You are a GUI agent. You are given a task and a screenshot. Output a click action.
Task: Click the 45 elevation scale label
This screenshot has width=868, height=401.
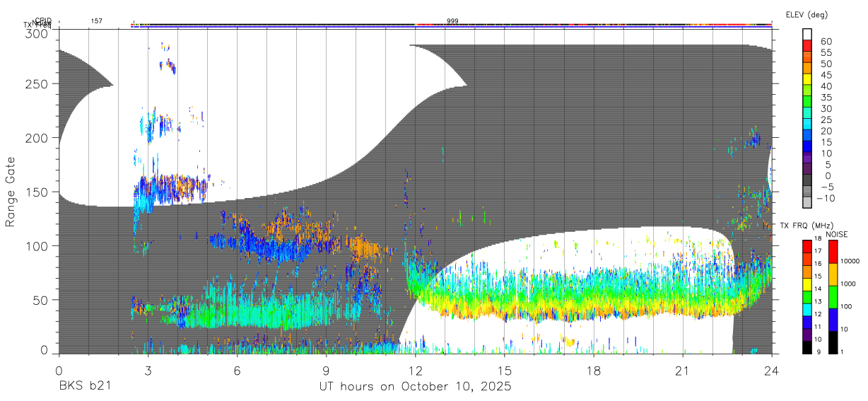(826, 75)
